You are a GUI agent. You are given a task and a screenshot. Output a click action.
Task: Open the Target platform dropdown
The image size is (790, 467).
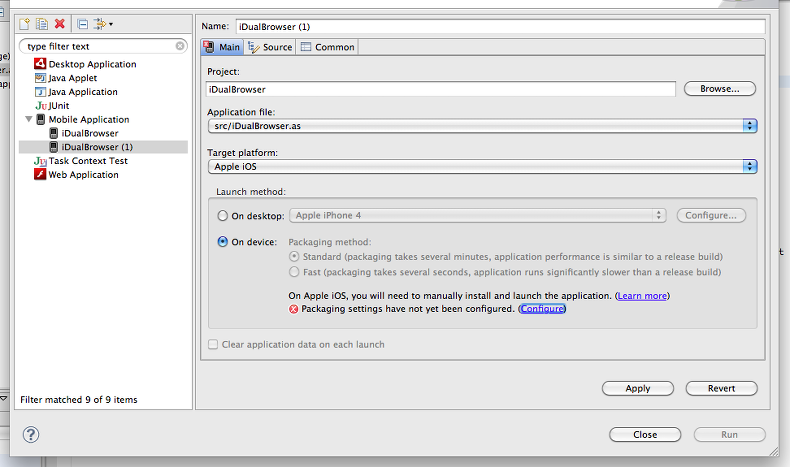click(483, 166)
